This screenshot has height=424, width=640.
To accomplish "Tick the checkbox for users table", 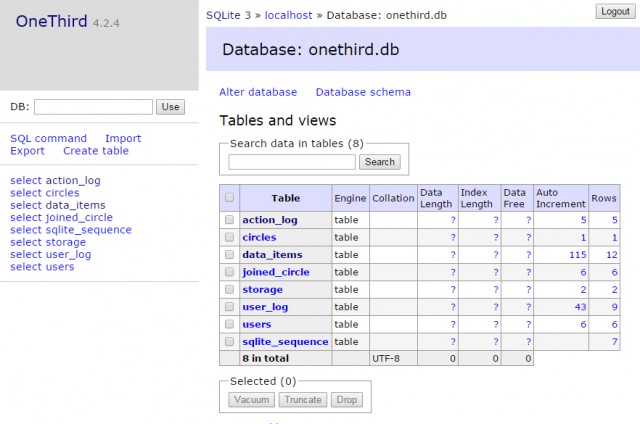I will click(x=229, y=324).
